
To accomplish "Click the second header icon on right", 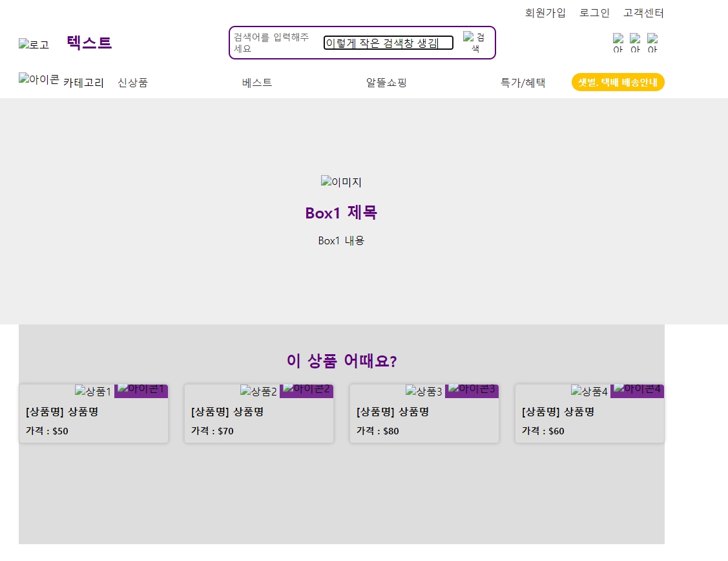I will pyautogui.click(x=635, y=43).
